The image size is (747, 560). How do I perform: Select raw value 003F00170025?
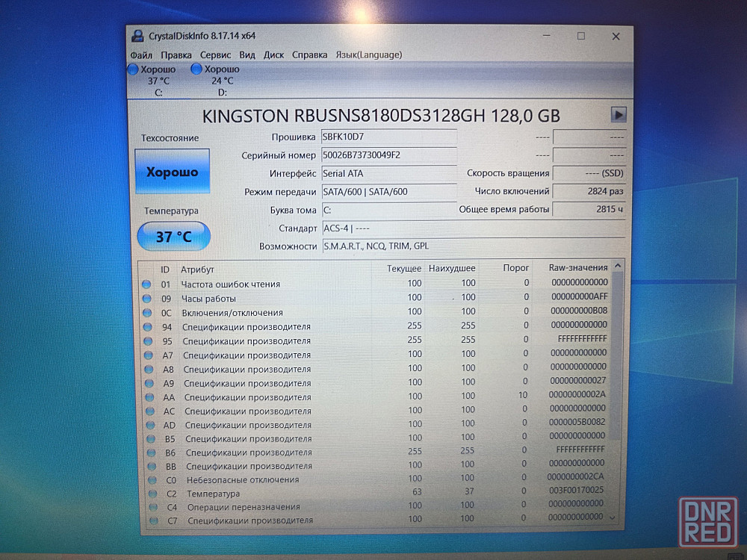pos(576,490)
